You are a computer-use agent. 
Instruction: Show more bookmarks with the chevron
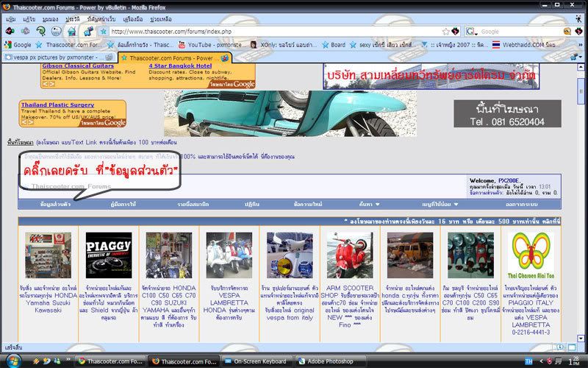[x=581, y=45]
